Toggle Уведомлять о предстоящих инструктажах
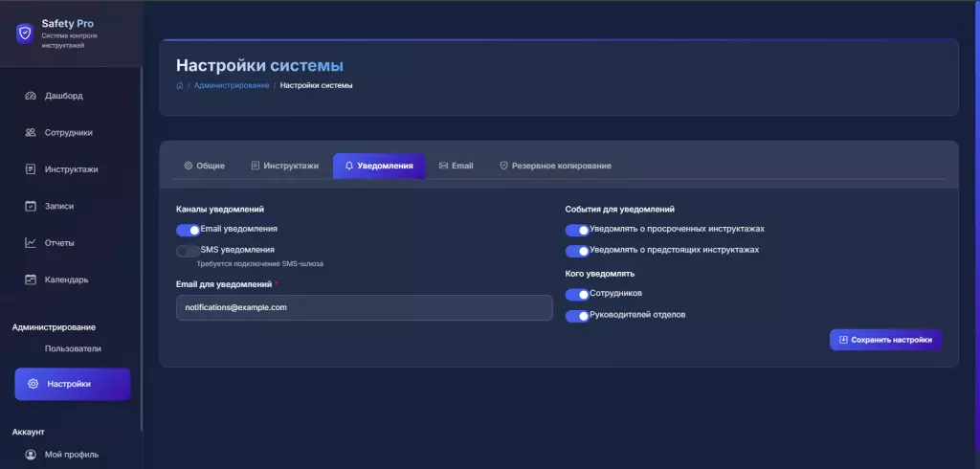Image resolution: width=980 pixels, height=469 pixels. 576,251
